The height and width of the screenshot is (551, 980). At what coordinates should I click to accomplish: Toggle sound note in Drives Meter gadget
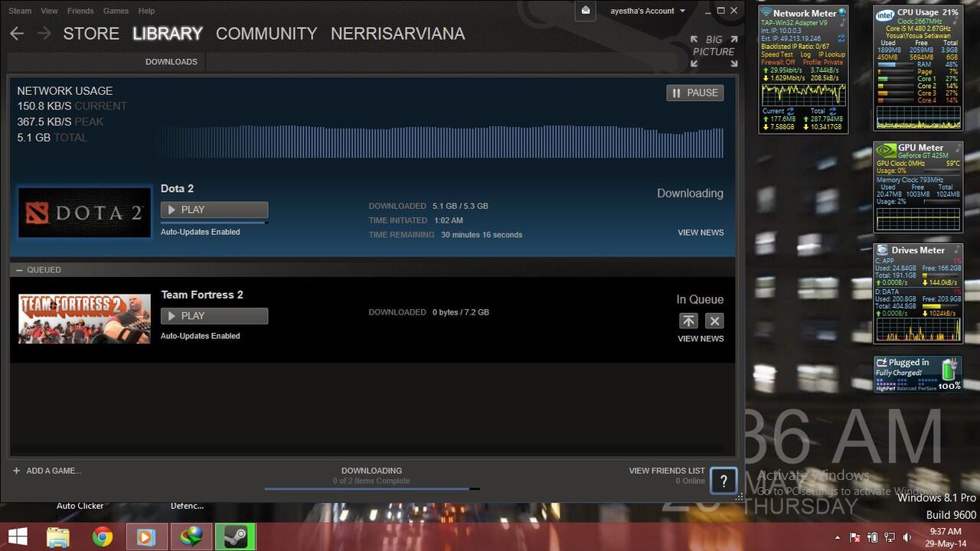pos(957,249)
